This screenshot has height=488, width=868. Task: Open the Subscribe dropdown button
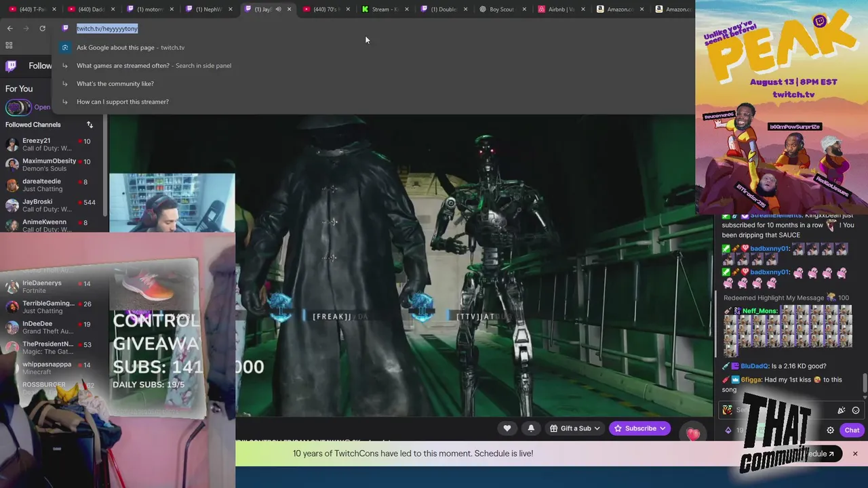(x=639, y=428)
